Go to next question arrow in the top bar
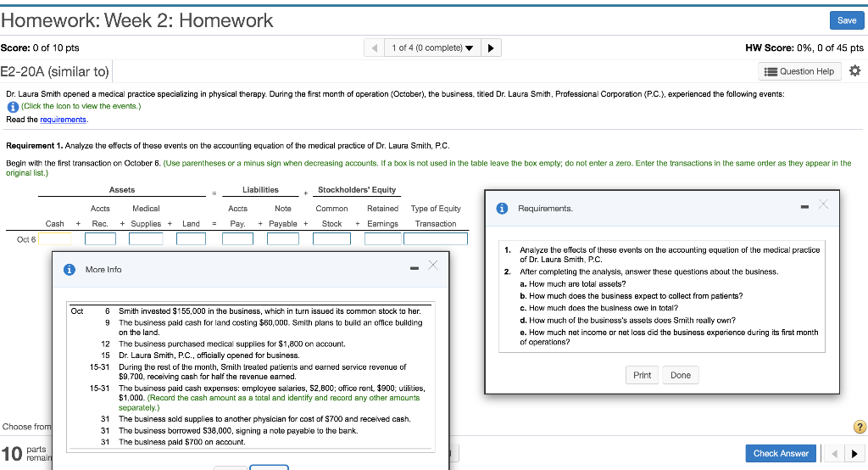Image resolution: width=868 pixels, height=470 pixels. [491, 48]
